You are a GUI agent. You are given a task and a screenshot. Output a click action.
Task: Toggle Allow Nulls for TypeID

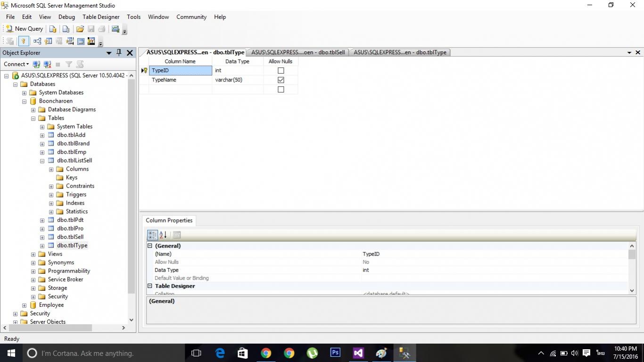(281, 71)
